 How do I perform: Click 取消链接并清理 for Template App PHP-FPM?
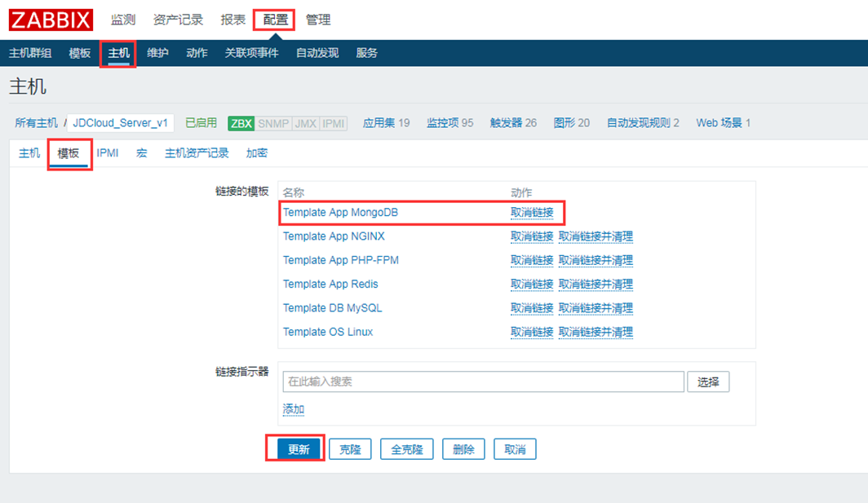(596, 260)
